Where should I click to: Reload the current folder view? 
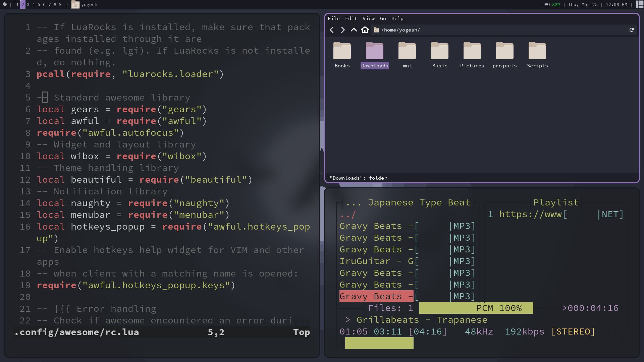pyautogui.click(x=632, y=30)
